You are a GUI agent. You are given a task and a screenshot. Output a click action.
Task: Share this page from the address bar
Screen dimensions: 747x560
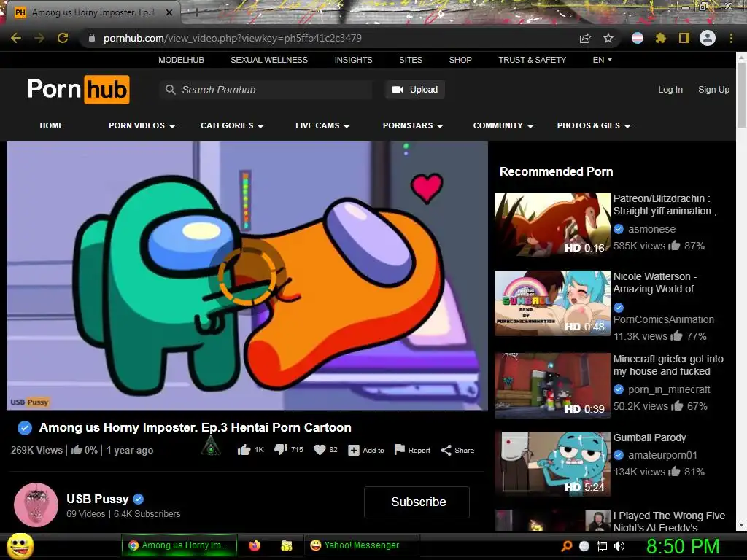pyautogui.click(x=585, y=38)
